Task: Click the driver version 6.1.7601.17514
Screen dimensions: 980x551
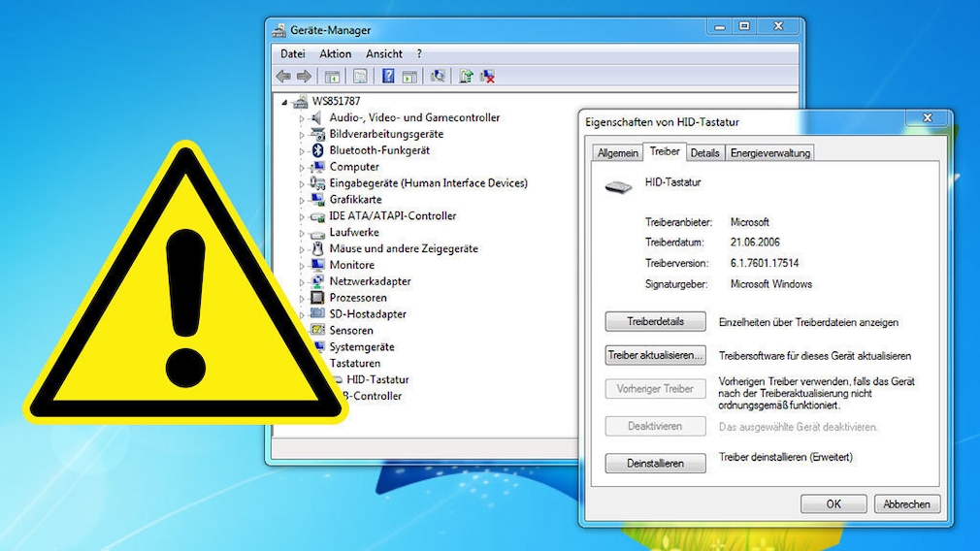Action: (765, 263)
